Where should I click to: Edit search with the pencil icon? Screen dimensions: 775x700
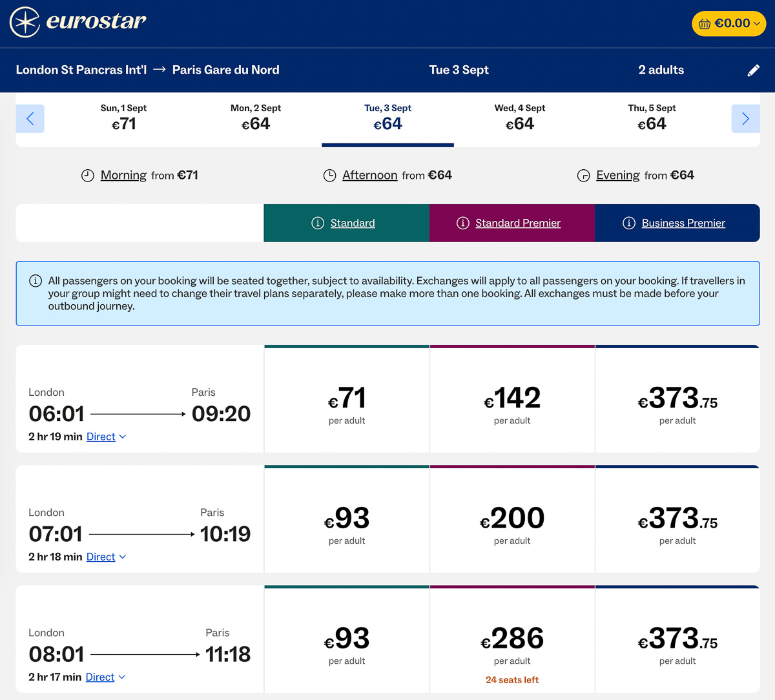pos(753,70)
